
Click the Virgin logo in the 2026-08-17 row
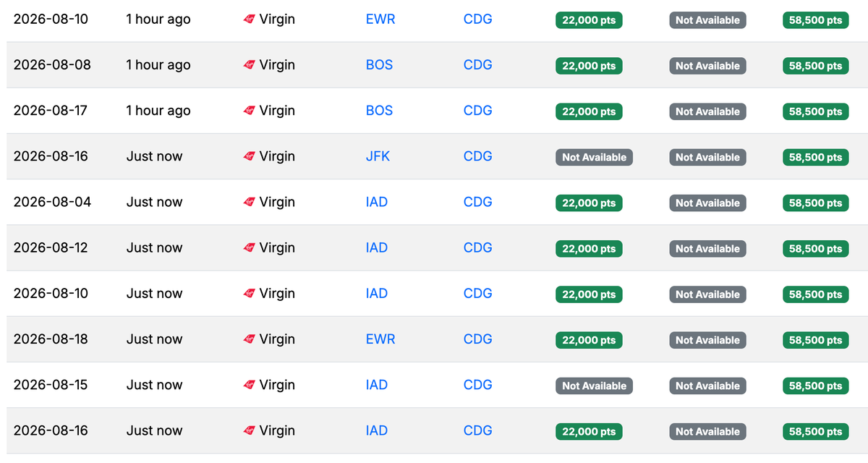250,111
